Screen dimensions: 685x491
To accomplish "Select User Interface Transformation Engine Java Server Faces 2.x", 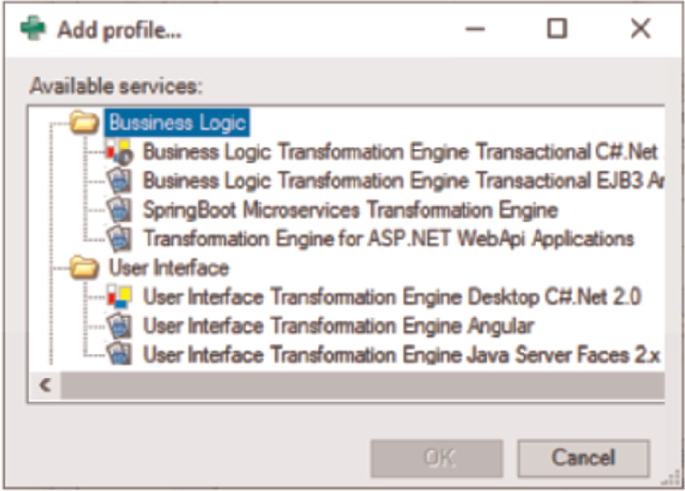I will 401,355.
